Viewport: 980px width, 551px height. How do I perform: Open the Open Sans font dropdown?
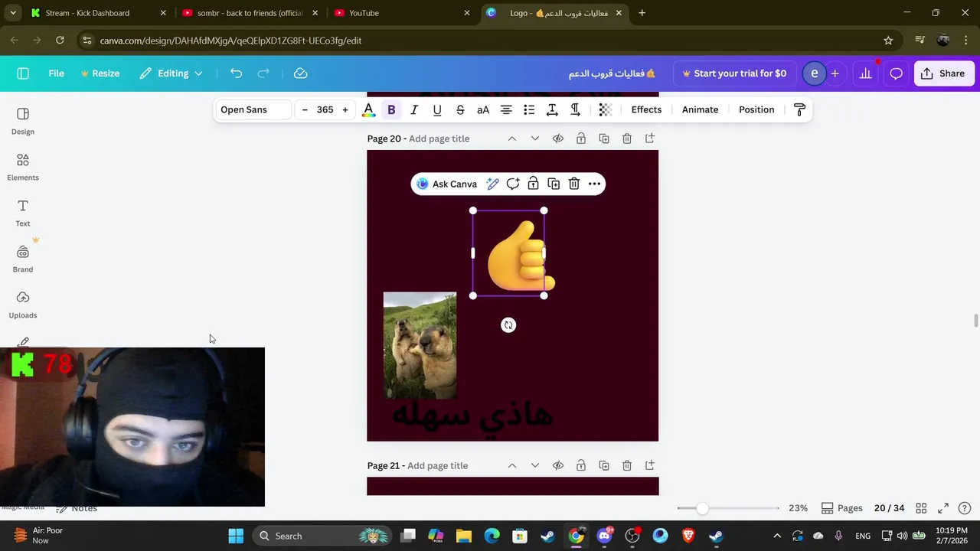(x=253, y=109)
